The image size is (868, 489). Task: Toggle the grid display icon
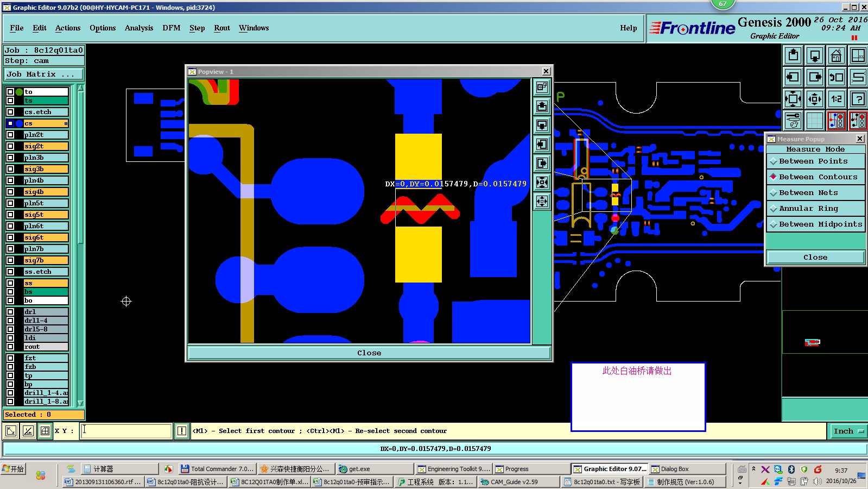coord(815,121)
